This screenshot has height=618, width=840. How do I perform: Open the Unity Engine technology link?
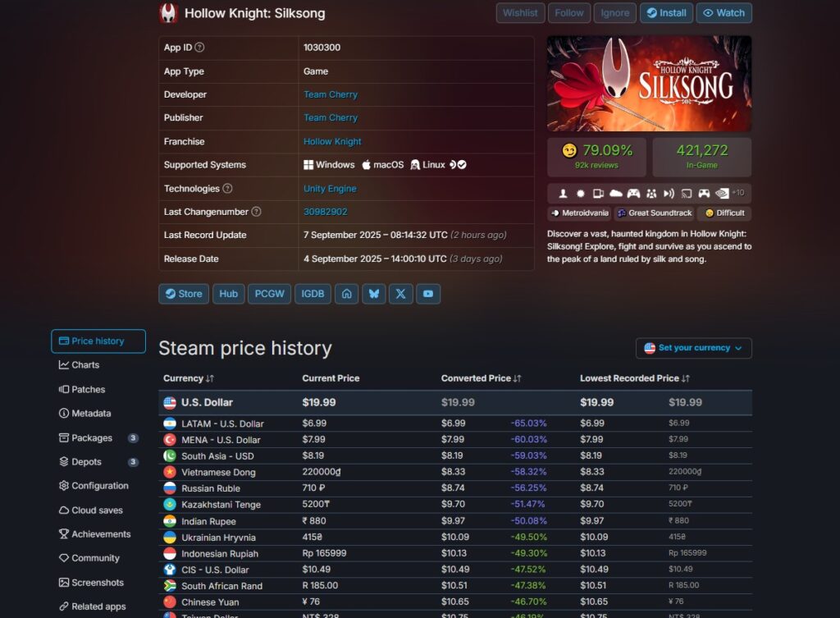point(330,189)
